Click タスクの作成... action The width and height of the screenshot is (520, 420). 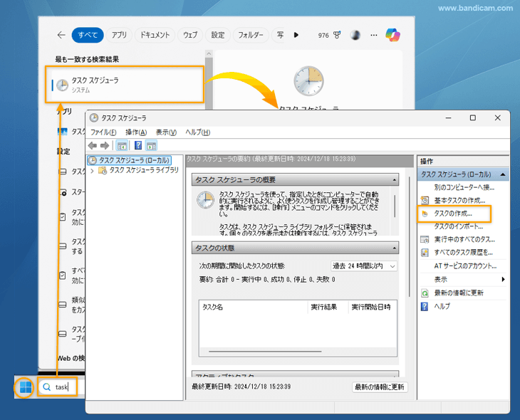tap(453, 214)
